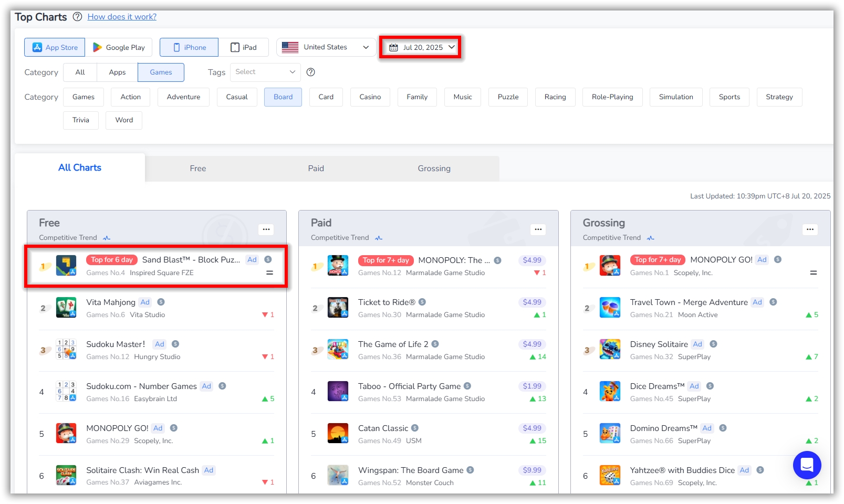
Task: Open the Domino Dreams app icon
Action: [x=610, y=434]
